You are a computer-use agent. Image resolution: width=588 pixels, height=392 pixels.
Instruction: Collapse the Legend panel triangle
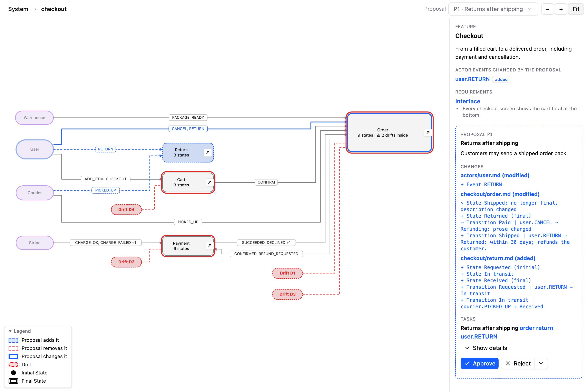[10, 331]
